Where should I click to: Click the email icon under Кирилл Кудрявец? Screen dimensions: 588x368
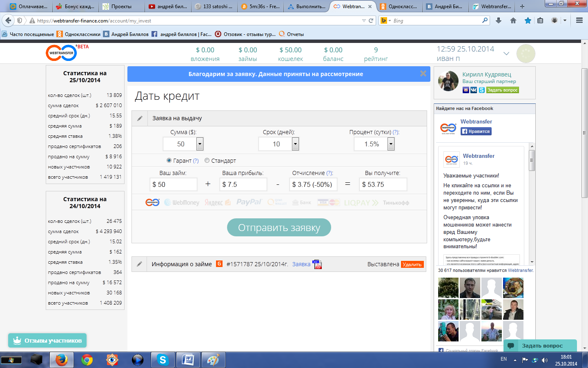[466, 90]
